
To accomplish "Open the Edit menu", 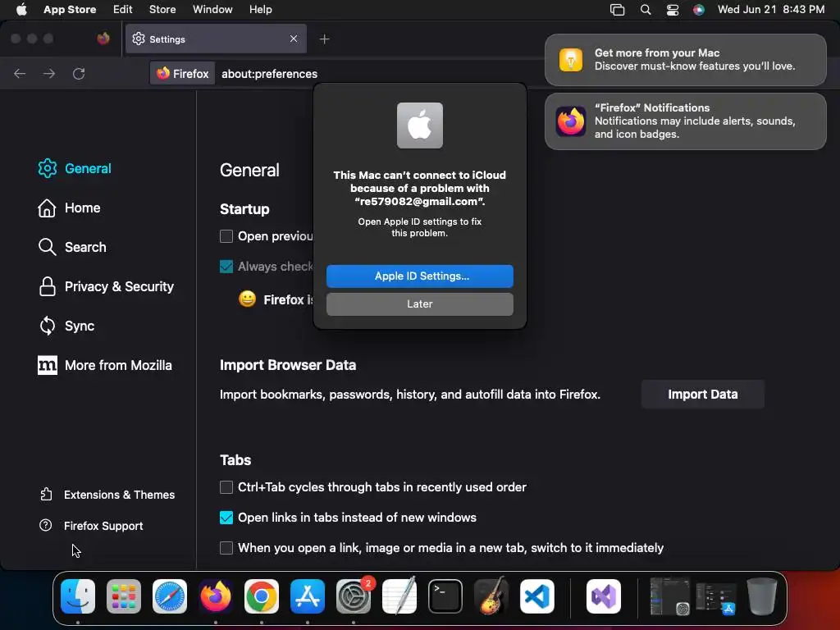I will click(122, 9).
